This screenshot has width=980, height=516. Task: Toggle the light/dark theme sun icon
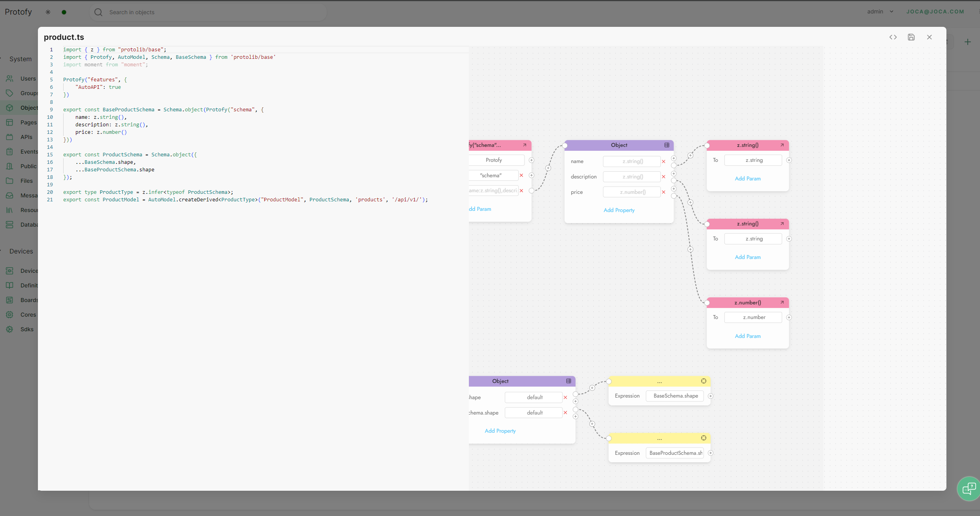pos(48,12)
